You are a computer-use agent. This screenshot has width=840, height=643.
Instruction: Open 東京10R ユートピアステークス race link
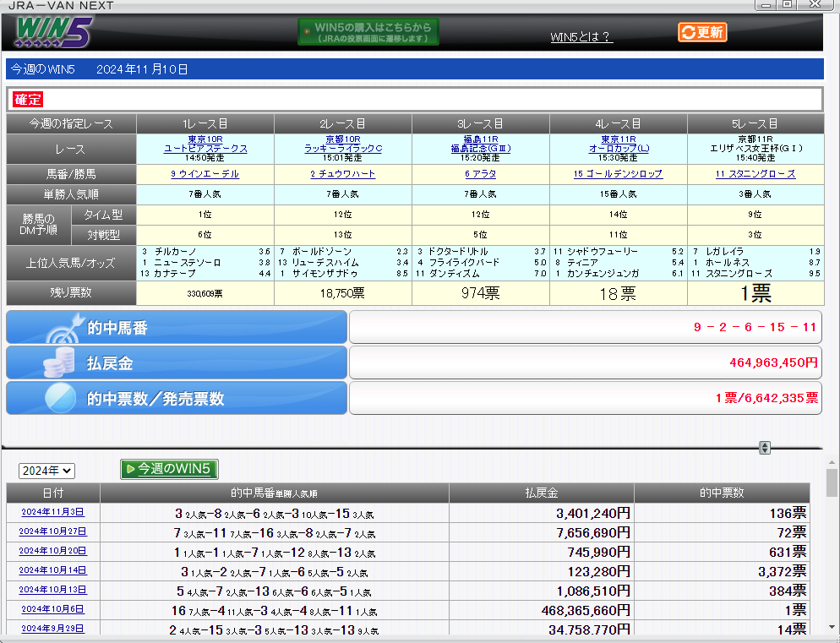(x=205, y=144)
